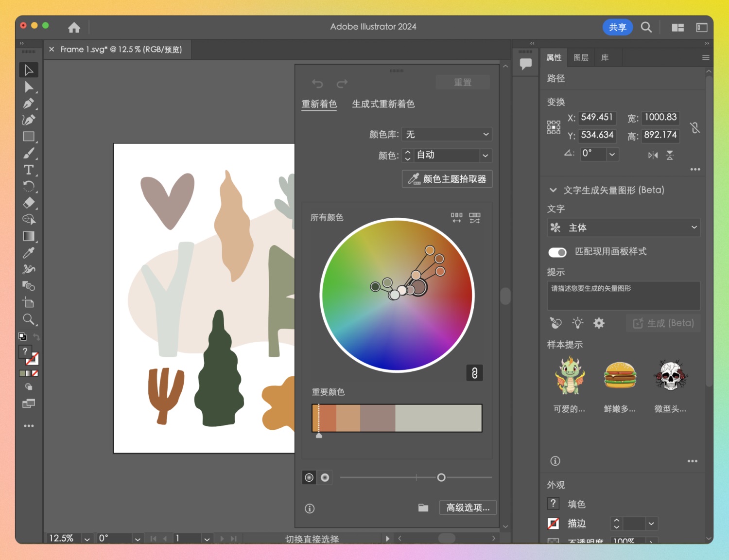The width and height of the screenshot is (729, 560).
Task: Open the arrange documents icon
Action: click(x=678, y=28)
